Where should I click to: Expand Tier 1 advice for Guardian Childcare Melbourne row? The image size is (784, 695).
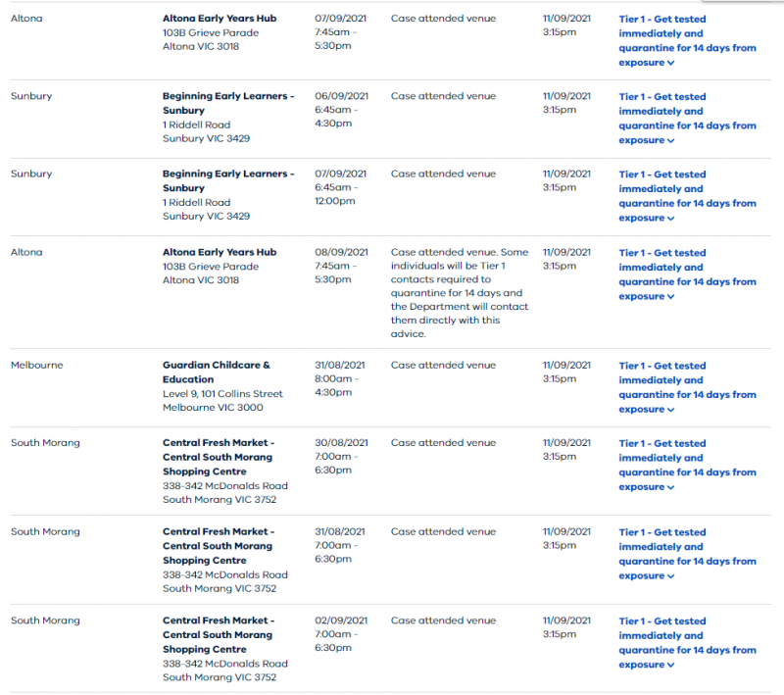687,387
